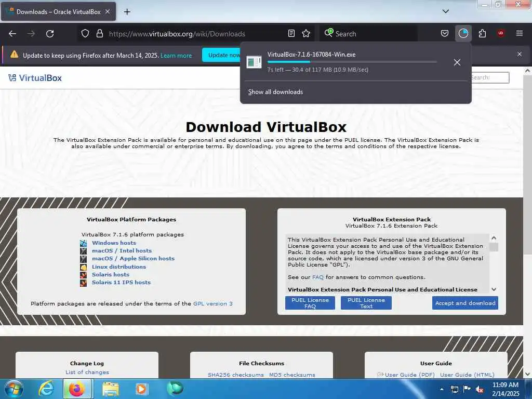Close the Downloads – Oracle VirtualBox tab
Image resolution: width=532 pixels, height=399 pixels.
pyautogui.click(x=107, y=11)
